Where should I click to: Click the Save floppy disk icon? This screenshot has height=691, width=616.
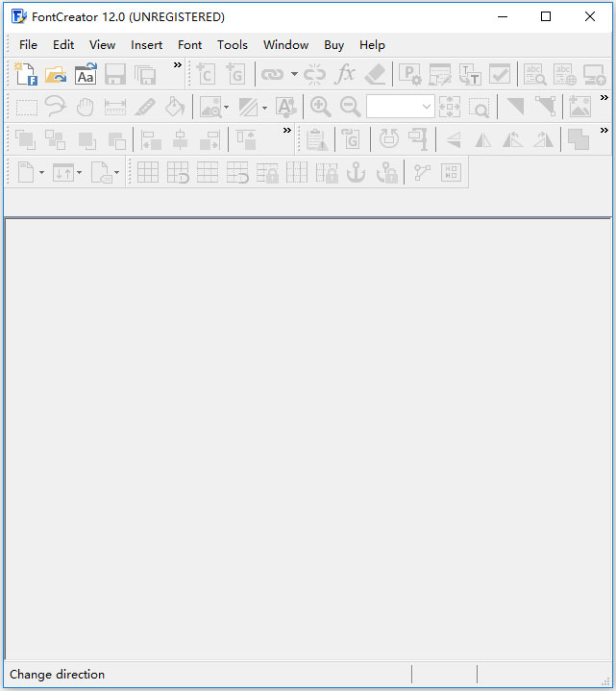coord(115,74)
